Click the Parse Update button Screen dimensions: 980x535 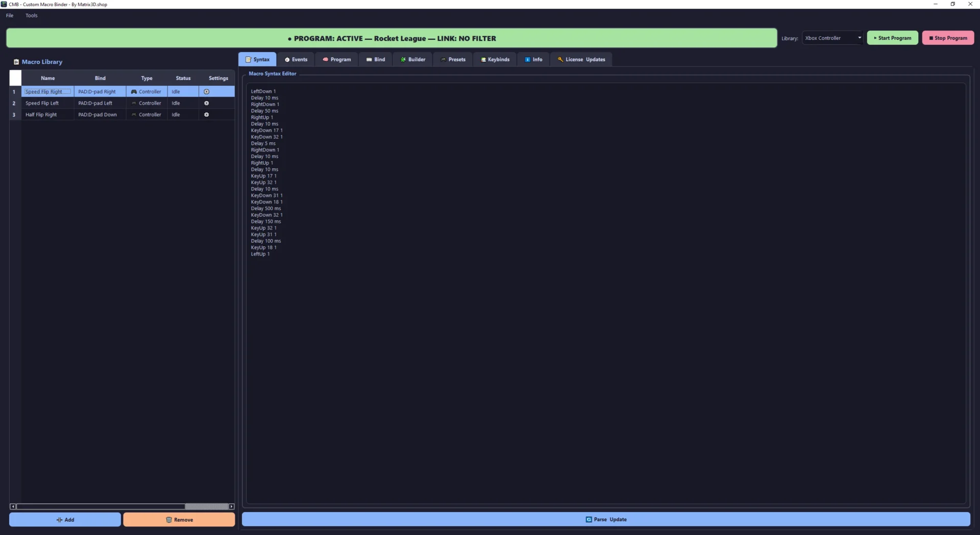pos(606,519)
